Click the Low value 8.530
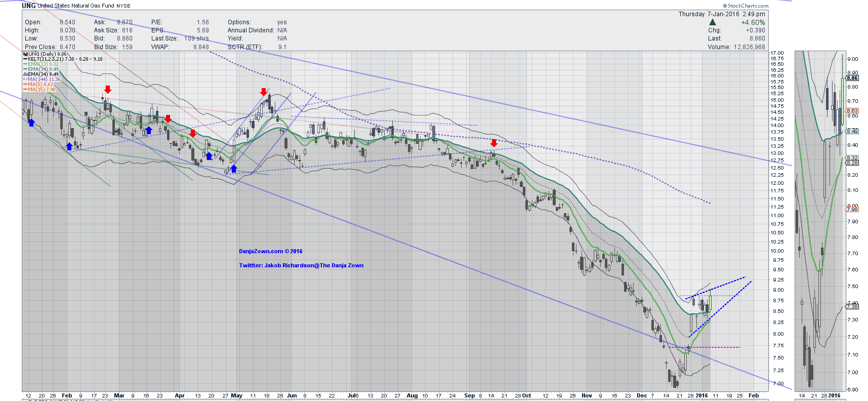Screen dimensions: 868x401 pos(67,38)
